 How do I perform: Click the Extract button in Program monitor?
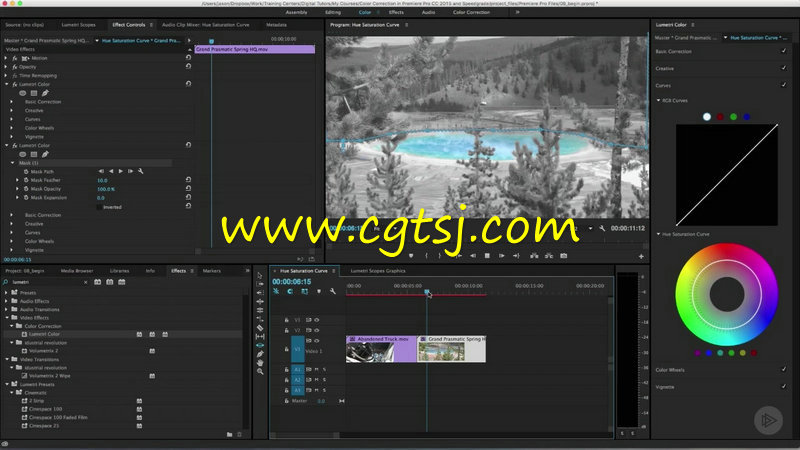coord(549,256)
